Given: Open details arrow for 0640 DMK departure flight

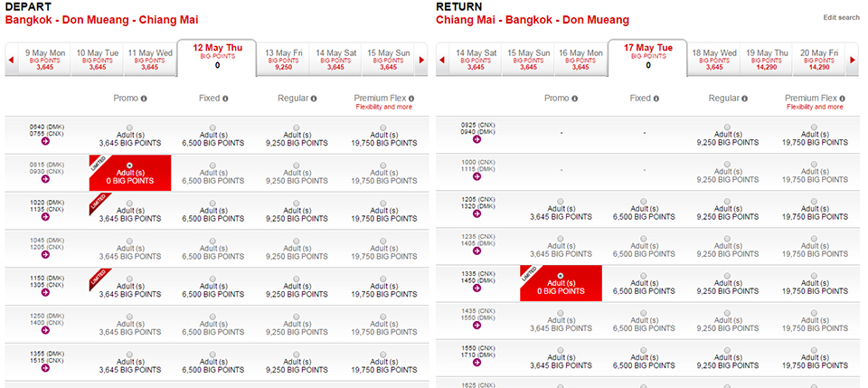Looking at the screenshot, I should (45, 142).
